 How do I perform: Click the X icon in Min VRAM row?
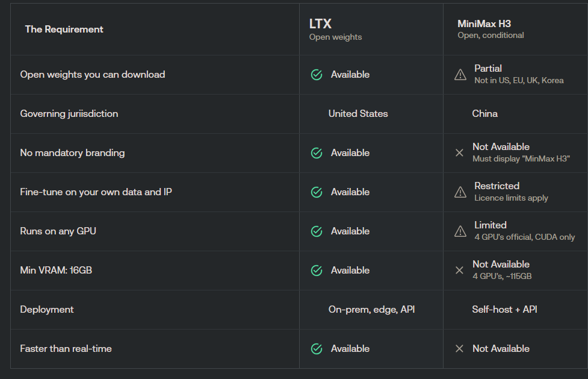coord(459,270)
